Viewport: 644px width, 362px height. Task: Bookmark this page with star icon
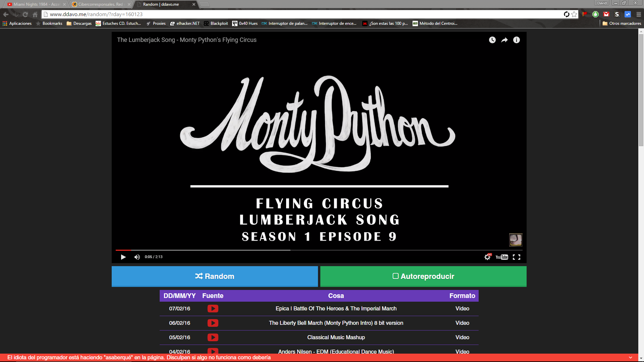(574, 14)
